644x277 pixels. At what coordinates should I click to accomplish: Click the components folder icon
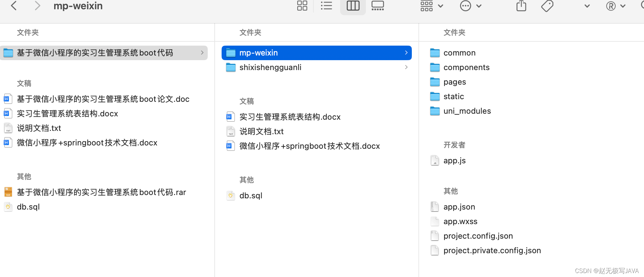(435, 67)
